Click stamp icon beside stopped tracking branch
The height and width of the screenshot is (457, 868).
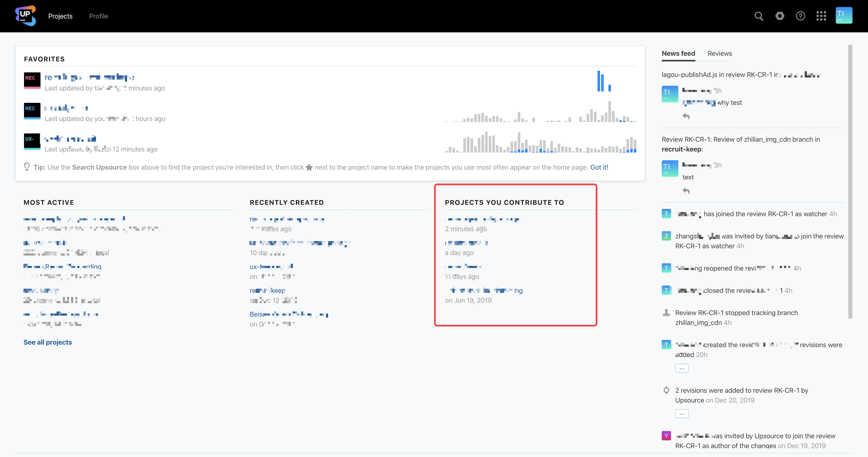point(666,313)
